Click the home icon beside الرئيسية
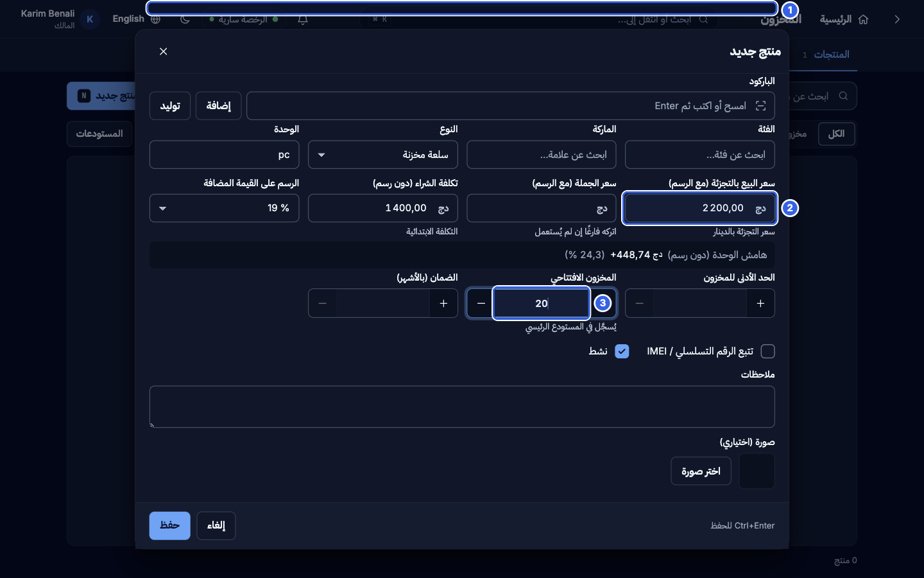The image size is (924, 578). click(x=864, y=19)
